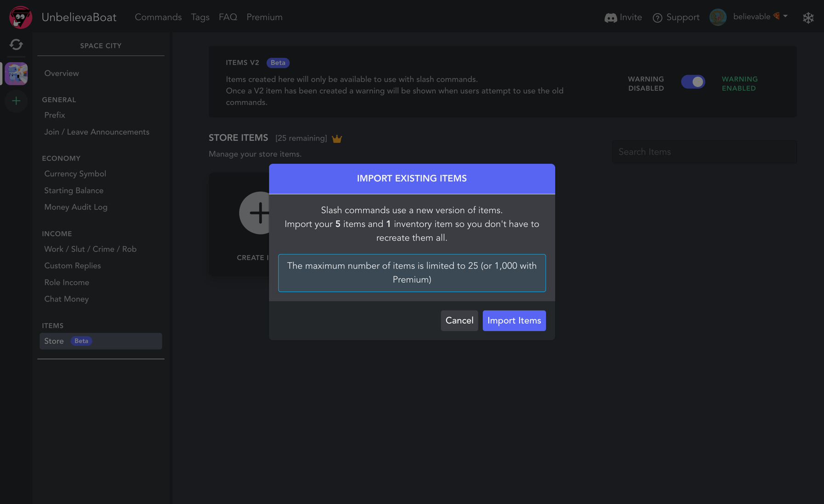Open the Commands menu item
Screen dimensions: 824x504
point(158,17)
